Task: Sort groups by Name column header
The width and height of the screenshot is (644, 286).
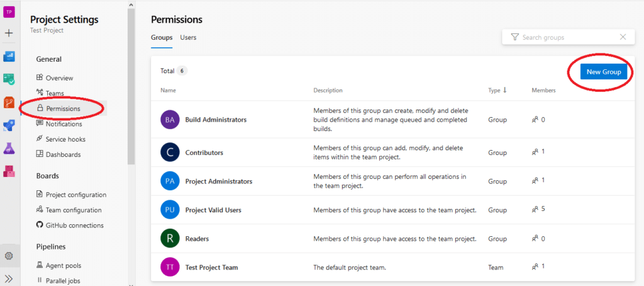Action: [168, 90]
